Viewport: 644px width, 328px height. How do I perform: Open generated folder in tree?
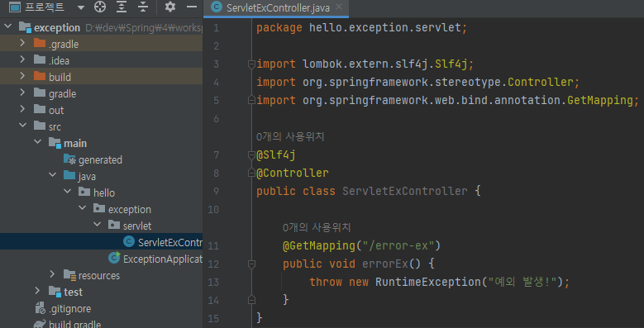point(100,159)
